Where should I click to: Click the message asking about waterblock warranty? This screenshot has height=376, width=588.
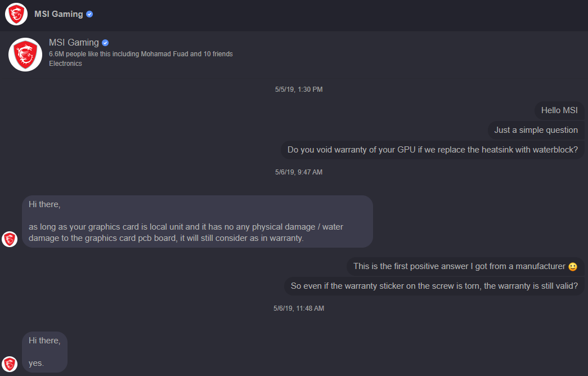coord(432,150)
